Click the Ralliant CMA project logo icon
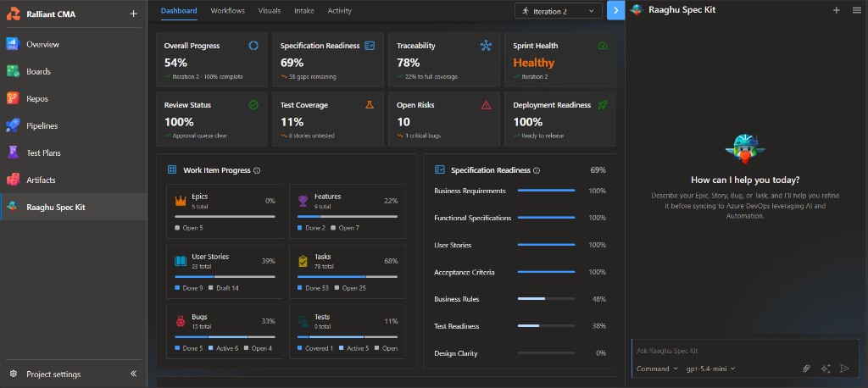Viewport: 868px width, 388px height. click(14, 14)
